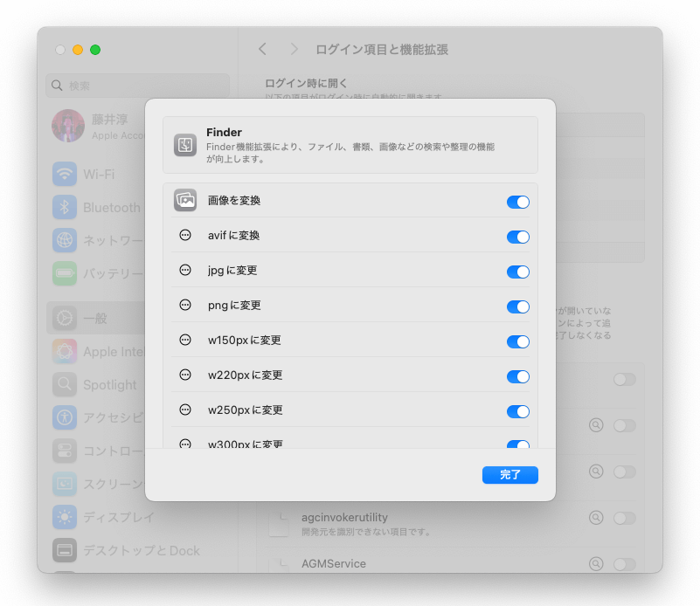Select the ネットワーク globe icon
Image resolution: width=700 pixels, height=606 pixels.
(66, 240)
